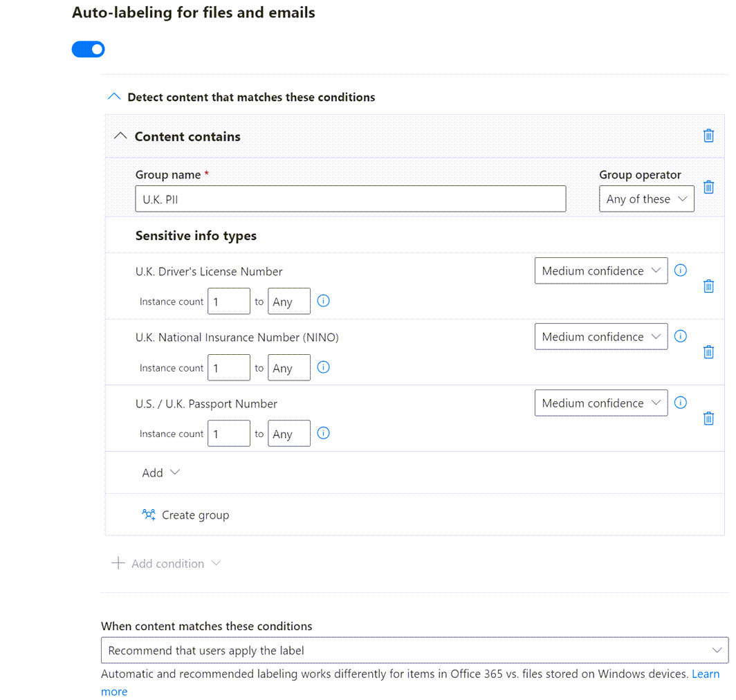Remove U.K. National Insurance Number entry
736x700 pixels.
click(708, 352)
